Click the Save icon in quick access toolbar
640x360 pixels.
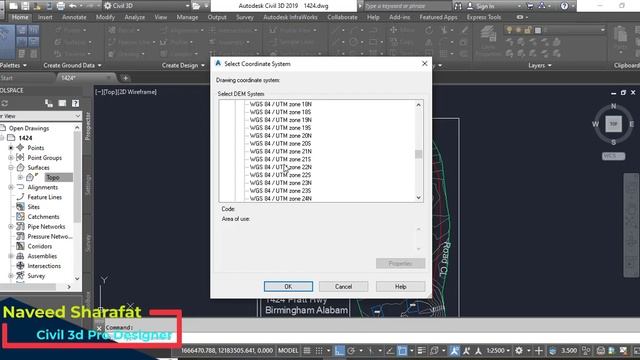click(x=25, y=6)
